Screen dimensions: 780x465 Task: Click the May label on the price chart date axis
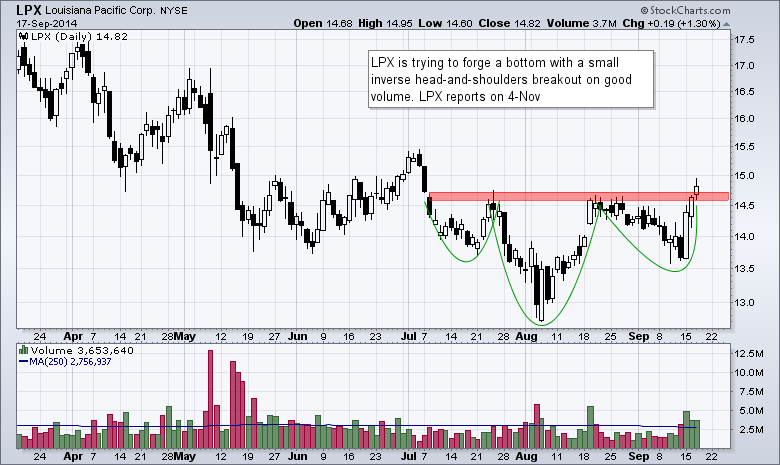[x=185, y=337]
